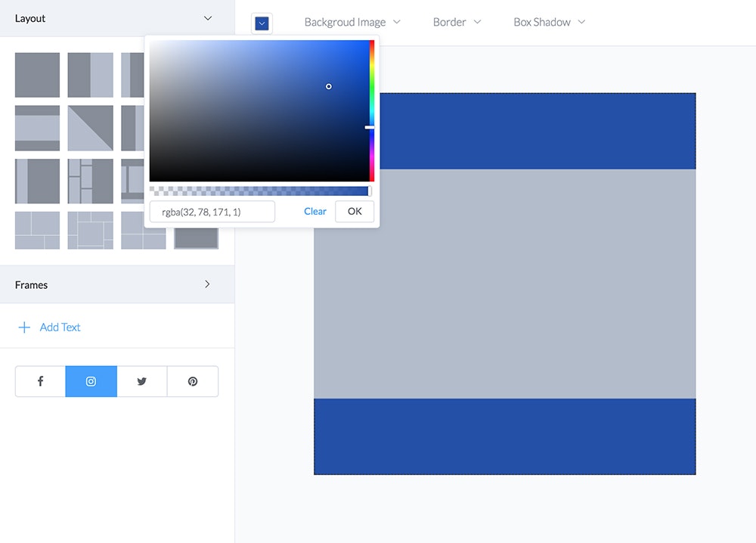Image resolution: width=756 pixels, height=543 pixels.
Task: Choose the single full-block layout thumbnail
Action: [37, 75]
